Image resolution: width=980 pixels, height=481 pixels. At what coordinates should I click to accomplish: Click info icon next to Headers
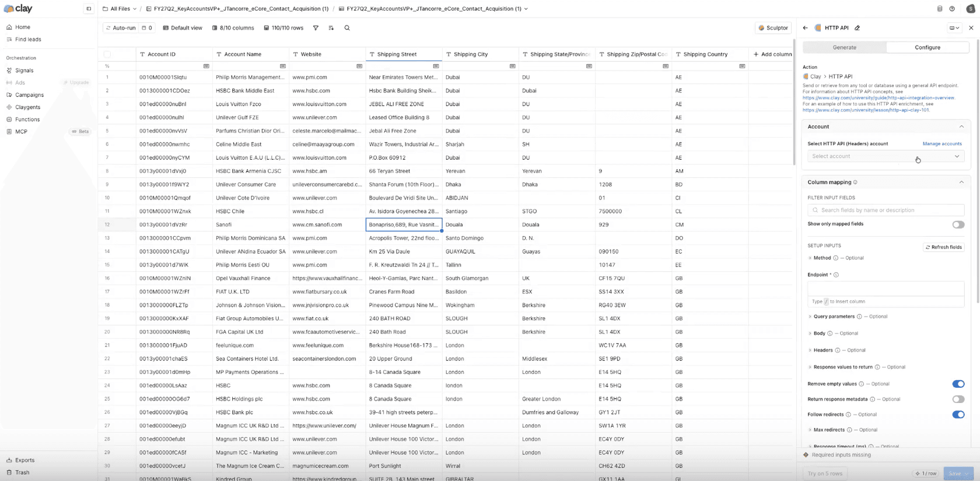(x=838, y=350)
